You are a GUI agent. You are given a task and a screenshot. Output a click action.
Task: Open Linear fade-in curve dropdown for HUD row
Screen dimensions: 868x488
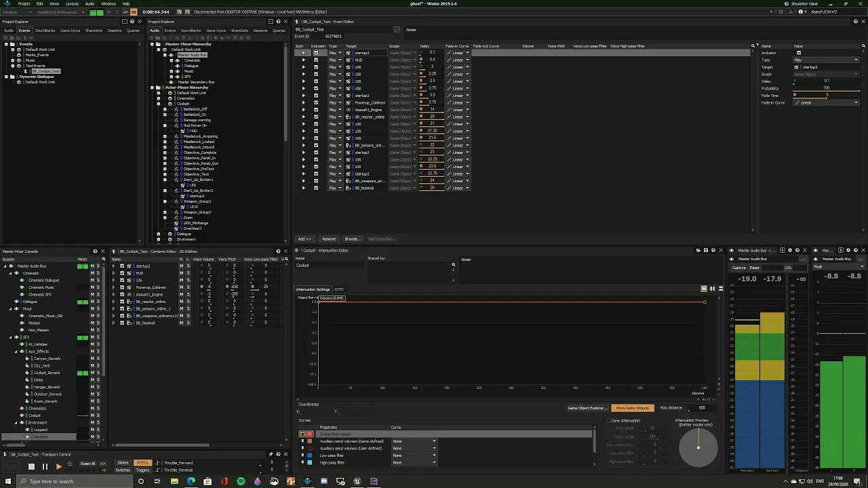point(458,60)
